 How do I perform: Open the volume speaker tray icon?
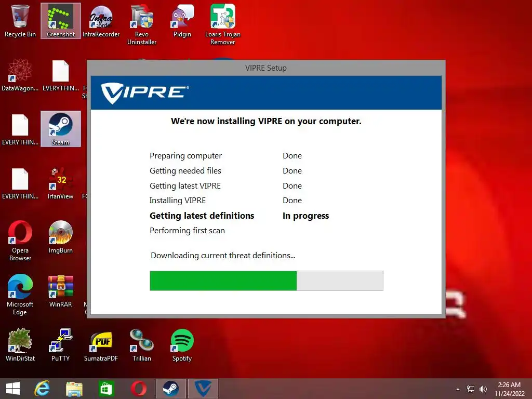click(483, 389)
